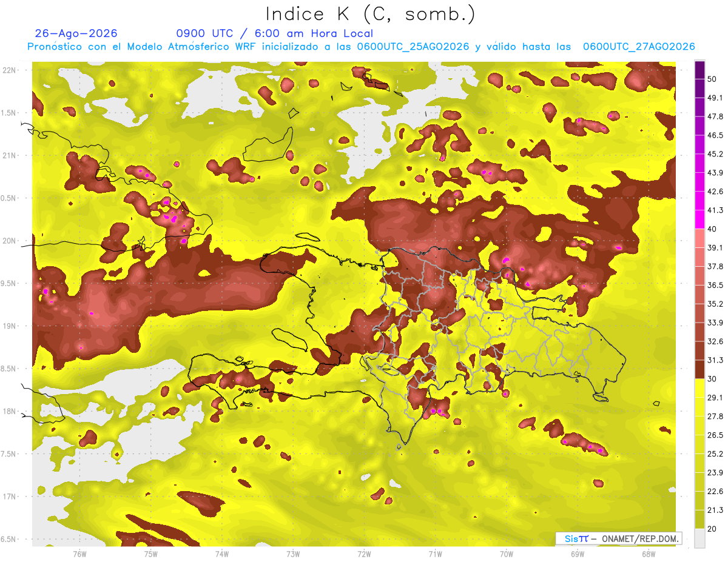Pick the olive band between 20 and 21.3
Viewport: 728px width, 562px height.
pos(699,520)
